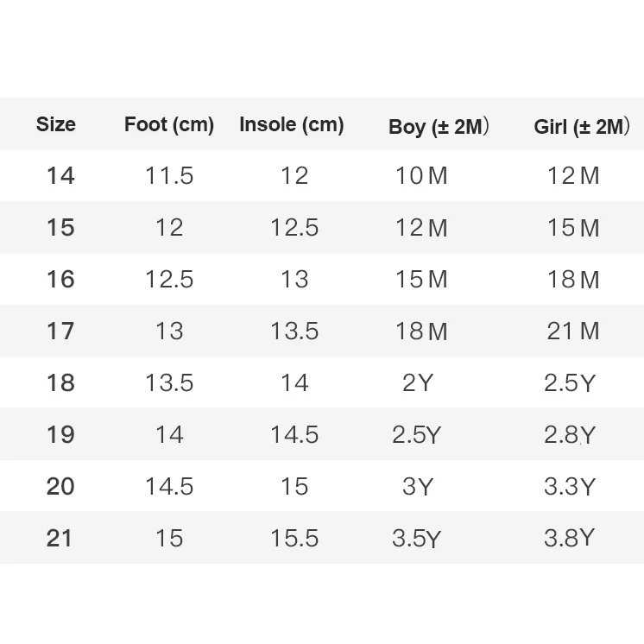The width and height of the screenshot is (644, 644).
Task: Select size 16 in the Size column
Action: [60, 280]
